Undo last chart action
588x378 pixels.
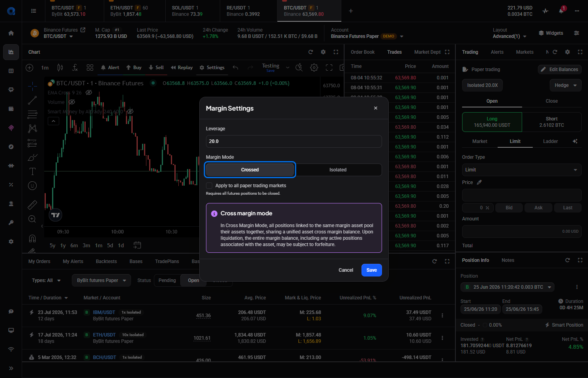pos(236,68)
